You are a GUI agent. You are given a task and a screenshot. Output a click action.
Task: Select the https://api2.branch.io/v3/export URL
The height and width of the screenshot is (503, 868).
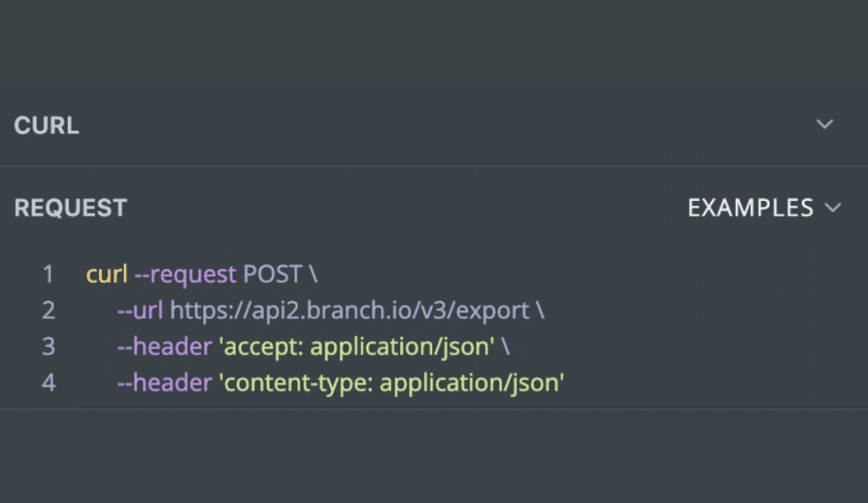pyautogui.click(x=349, y=310)
